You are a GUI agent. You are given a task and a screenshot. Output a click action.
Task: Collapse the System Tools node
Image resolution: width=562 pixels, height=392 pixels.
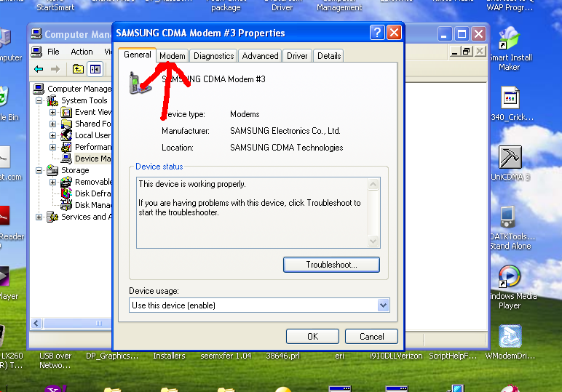pos(39,100)
